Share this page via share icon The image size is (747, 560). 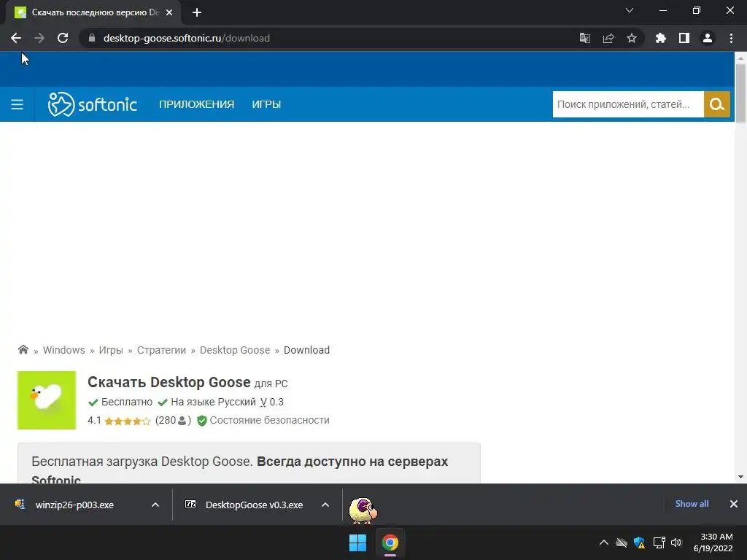pos(608,38)
